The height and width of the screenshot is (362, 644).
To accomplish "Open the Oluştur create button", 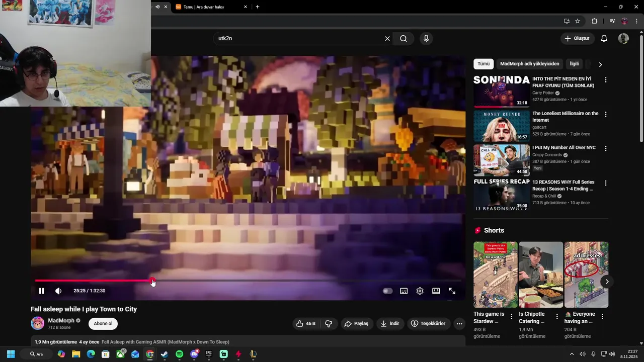I will pos(577,38).
